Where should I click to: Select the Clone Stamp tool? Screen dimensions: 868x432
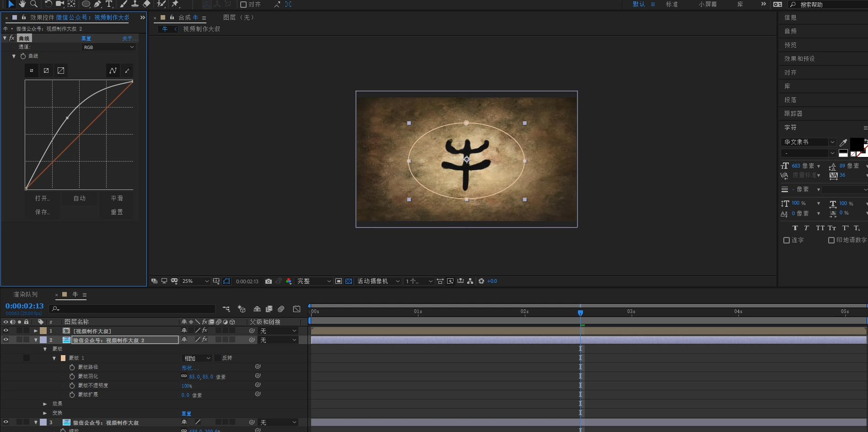[x=135, y=4]
